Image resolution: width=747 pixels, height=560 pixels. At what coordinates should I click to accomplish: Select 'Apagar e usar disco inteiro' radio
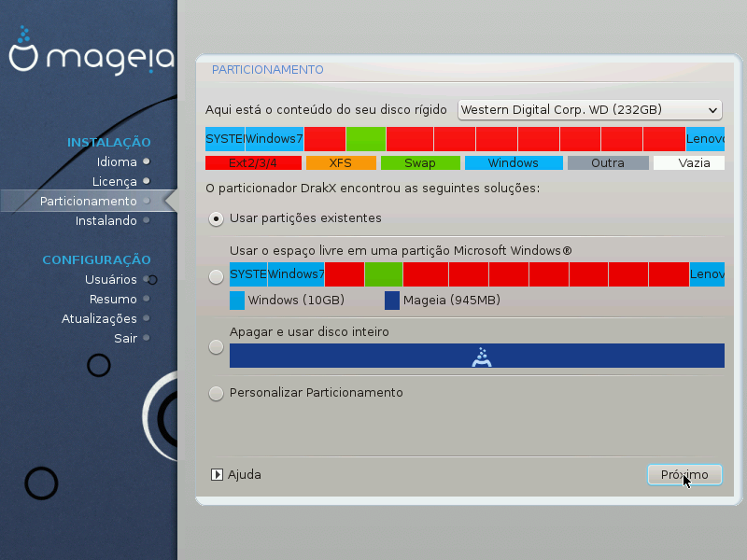pyautogui.click(x=217, y=347)
